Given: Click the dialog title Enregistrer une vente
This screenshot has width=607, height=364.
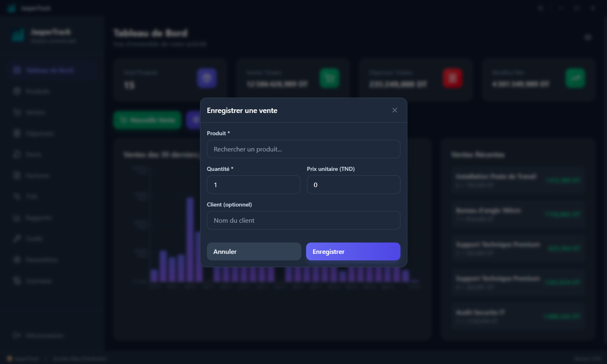Looking at the screenshot, I should (242, 111).
